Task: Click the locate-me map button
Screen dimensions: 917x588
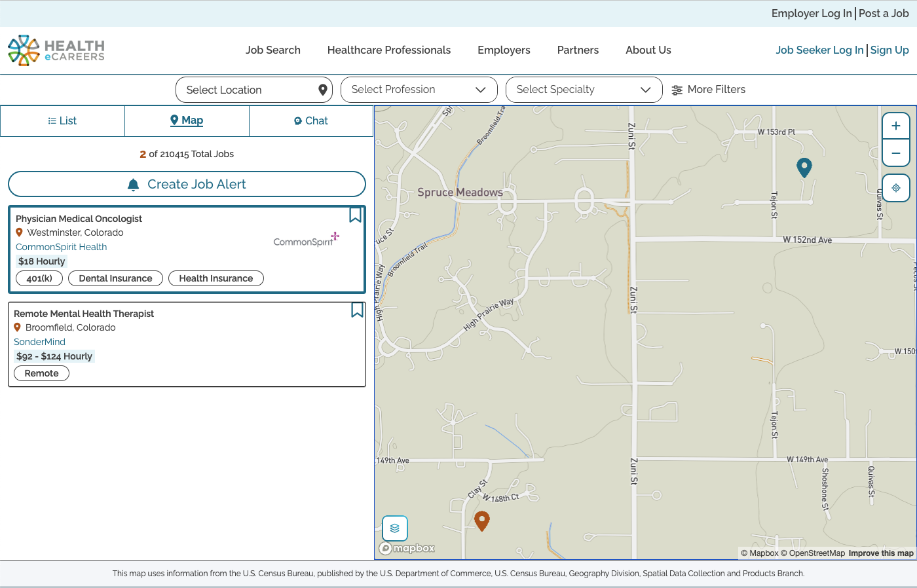Action: (896, 188)
